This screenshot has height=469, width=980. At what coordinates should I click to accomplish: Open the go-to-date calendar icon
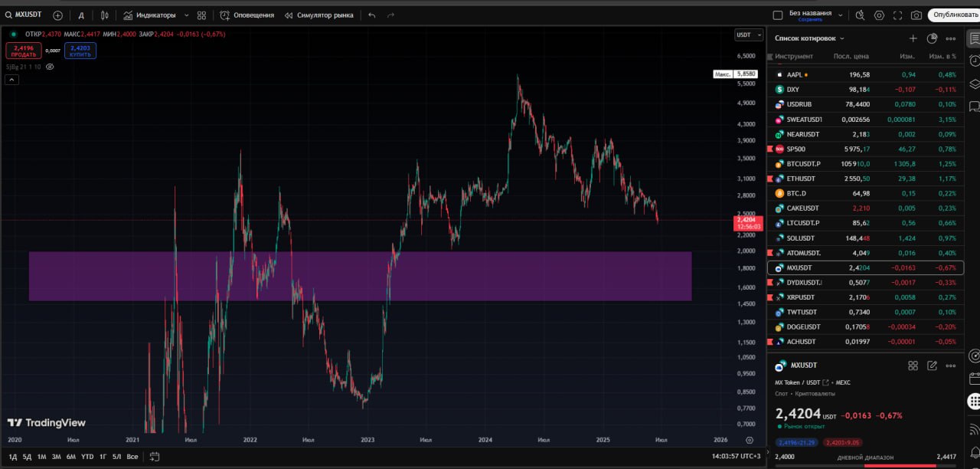(155, 457)
